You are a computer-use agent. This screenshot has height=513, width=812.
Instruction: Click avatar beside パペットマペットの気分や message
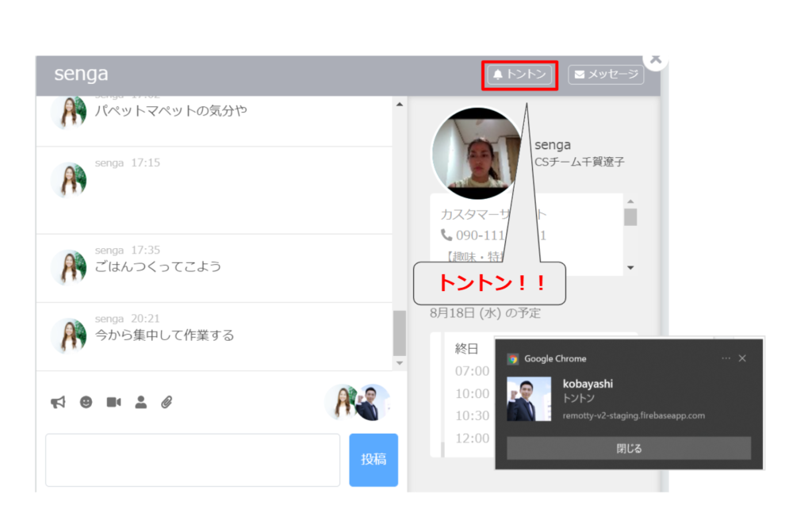pos(69,112)
